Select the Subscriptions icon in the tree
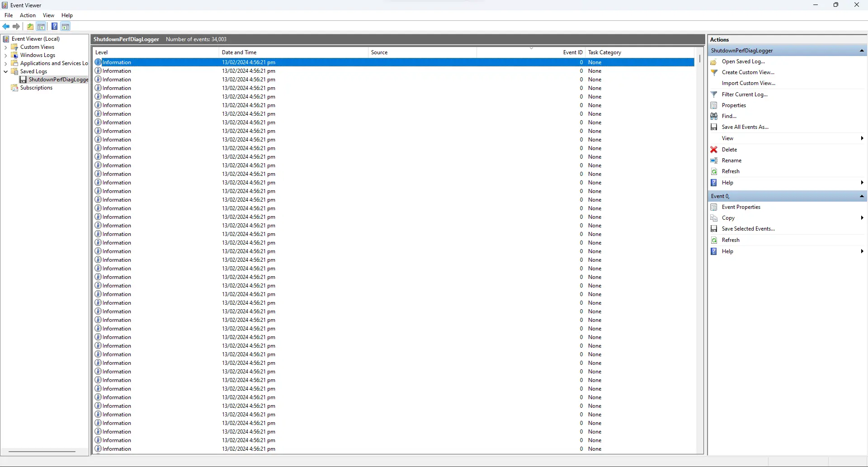The image size is (868, 467). (14, 88)
